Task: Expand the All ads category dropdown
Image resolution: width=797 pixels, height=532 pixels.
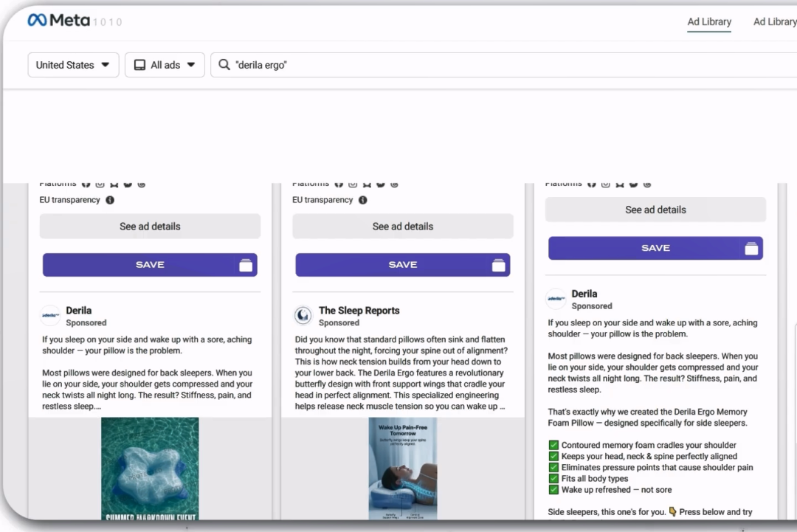Action: (x=165, y=65)
